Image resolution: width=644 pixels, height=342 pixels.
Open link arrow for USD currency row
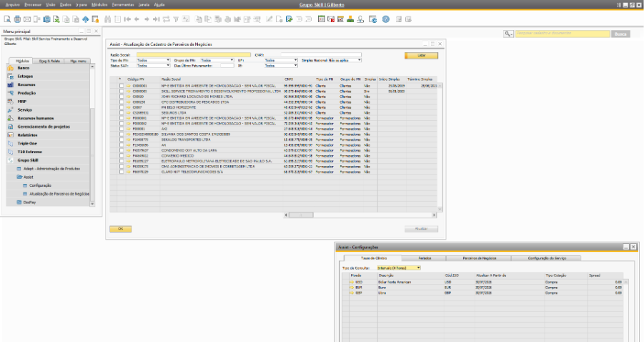[x=352, y=283]
